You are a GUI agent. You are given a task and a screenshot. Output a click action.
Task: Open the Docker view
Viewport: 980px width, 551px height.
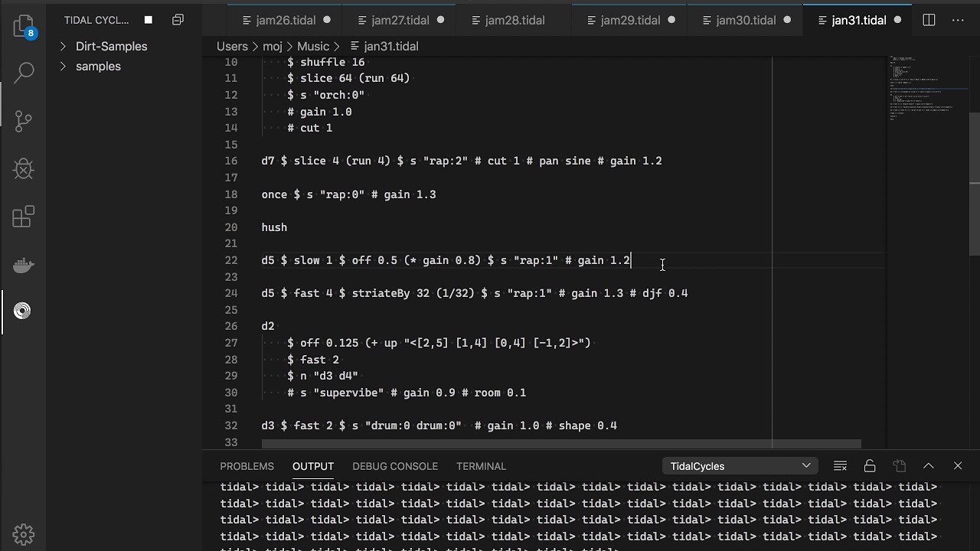tap(24, 265)
